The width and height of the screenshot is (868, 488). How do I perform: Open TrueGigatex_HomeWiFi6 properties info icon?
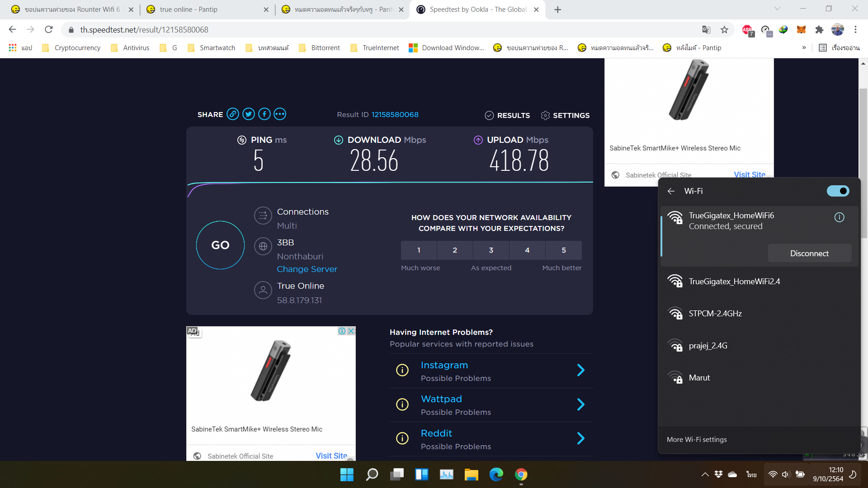click(839, 217)
